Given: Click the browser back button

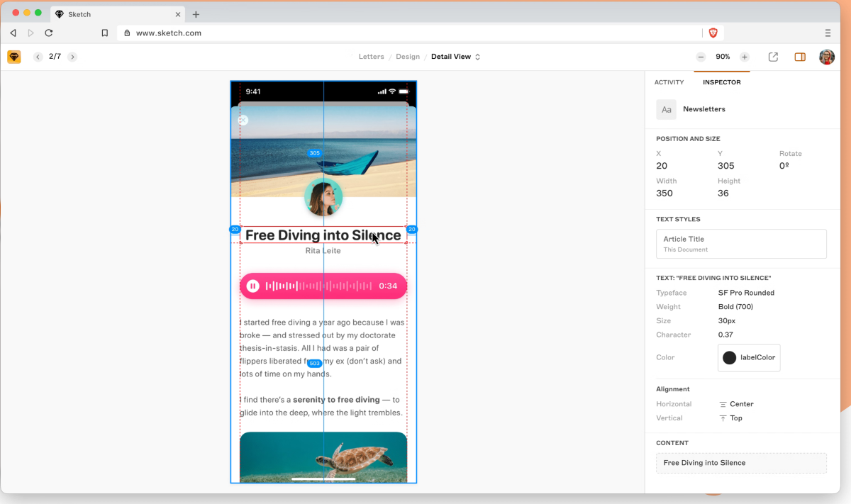Looking at the screenshot, I should coord(13,33).
